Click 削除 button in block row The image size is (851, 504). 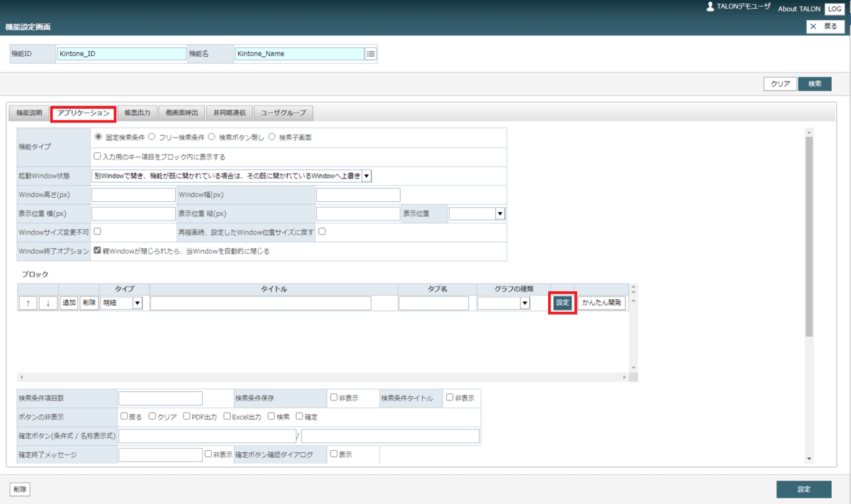click(x=89, y=303)
